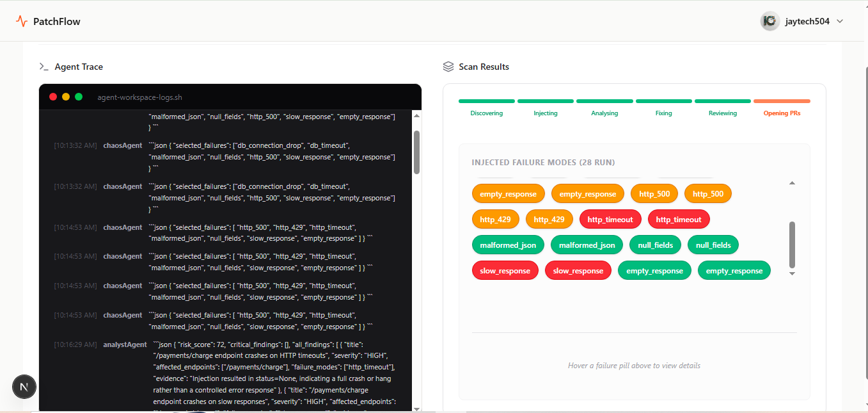Viewport: 868px width, 413px height.
Task: Click the left red http_timeout pill
Action: pos(610,220)
